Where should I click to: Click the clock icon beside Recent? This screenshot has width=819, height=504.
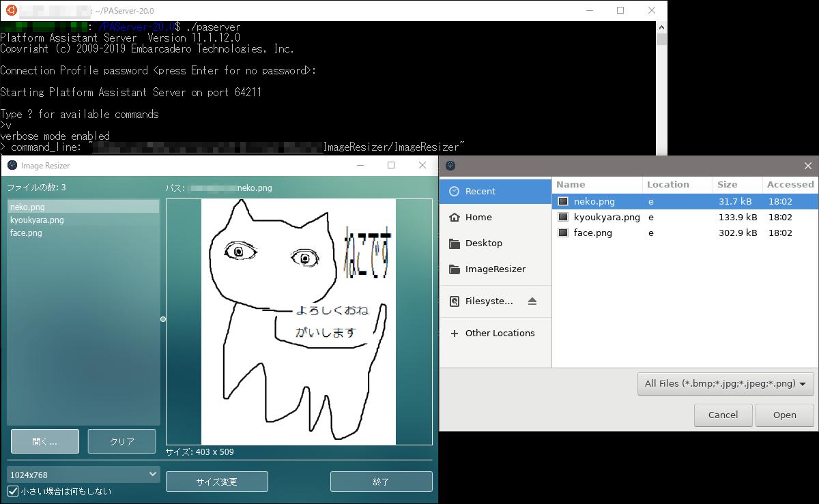[x=455, y=192]
